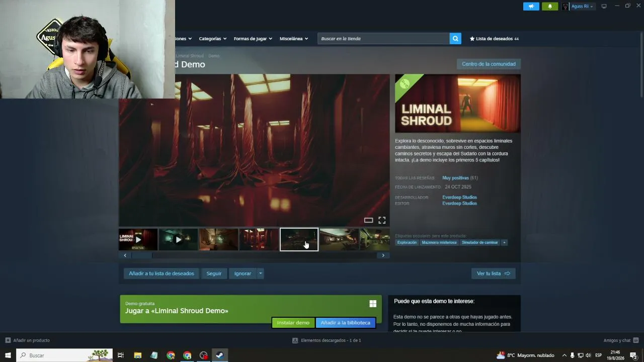The width and height of the screenshot is (644, 362).
Task: Open the second Chrome icon on taskbar
Action: click(187, 355)
